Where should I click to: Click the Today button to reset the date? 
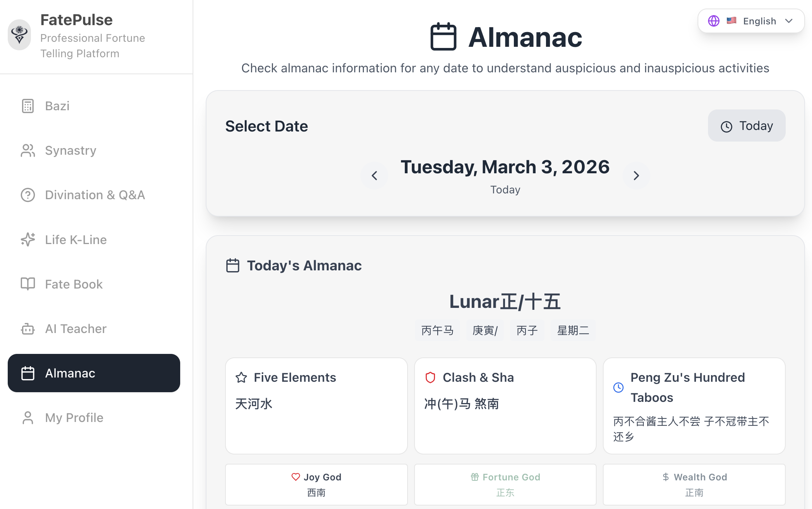coord(747,126)
